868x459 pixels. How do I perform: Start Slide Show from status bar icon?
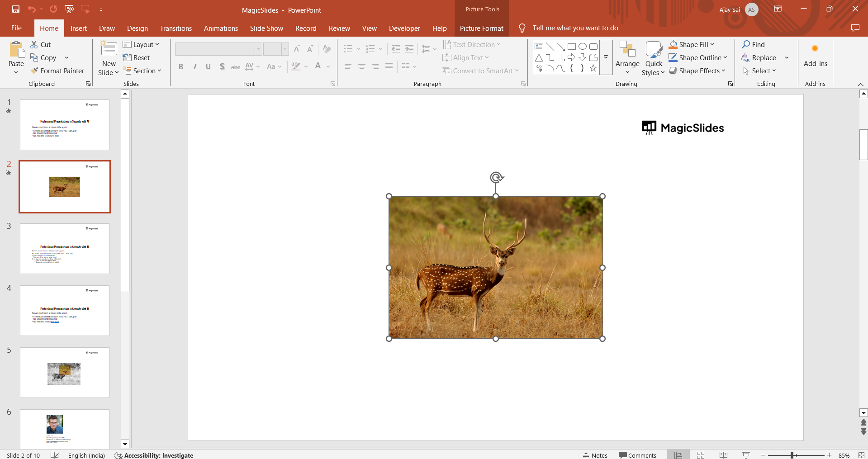(746, 455)
